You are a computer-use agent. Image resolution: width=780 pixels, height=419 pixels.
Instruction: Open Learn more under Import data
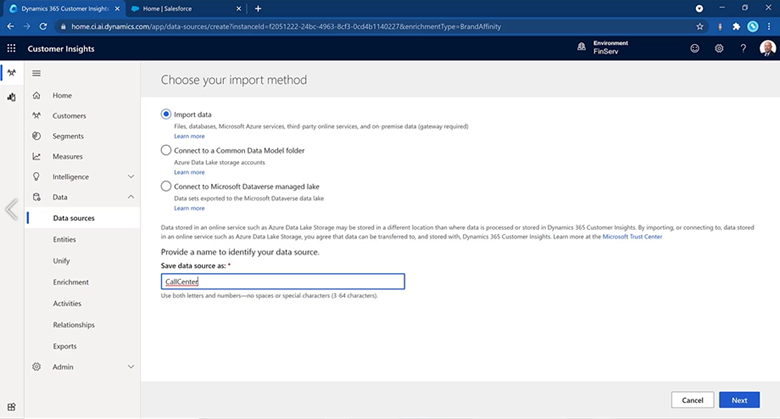pyautogui.click(x=189, y=136)
